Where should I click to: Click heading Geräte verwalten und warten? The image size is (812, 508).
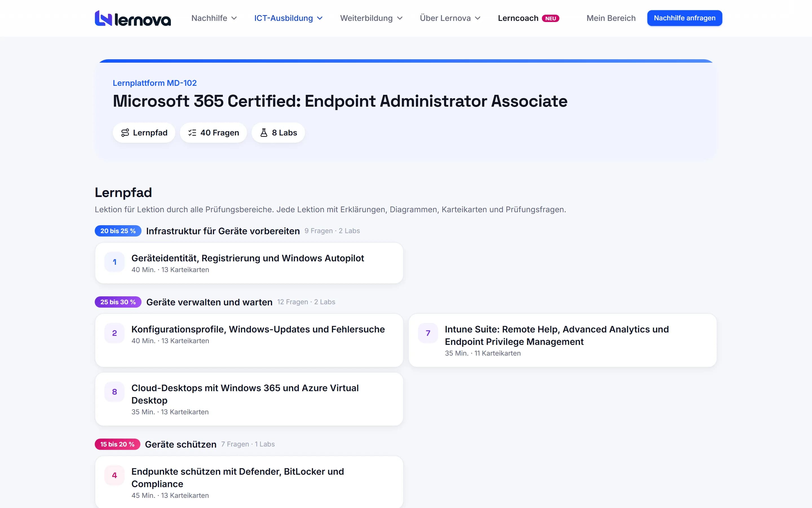coord(209,302)
